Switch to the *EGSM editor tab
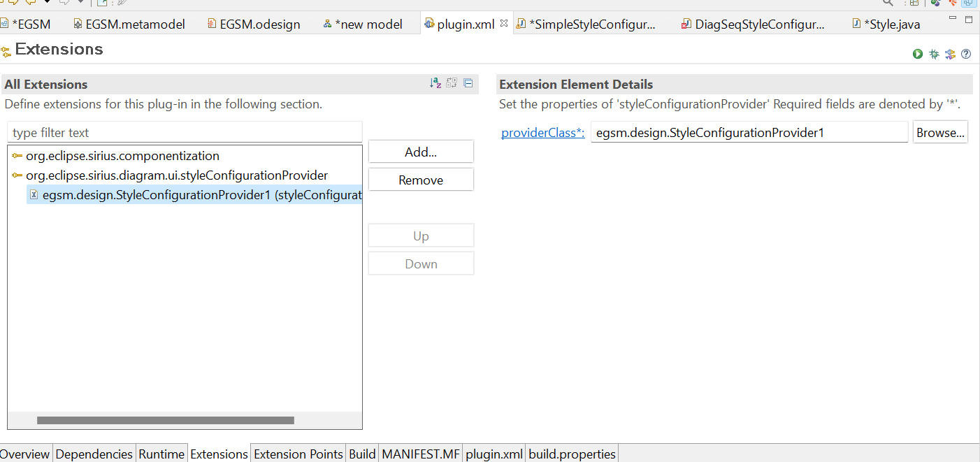 pos(26,24)
